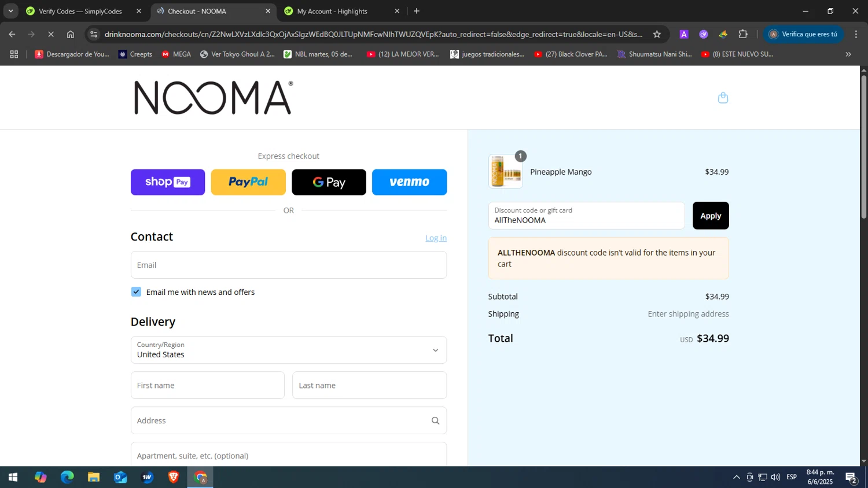This screenshot has width=868, height=488.
Task: Click the purple A extension icon
Action: tap(683, 34)
